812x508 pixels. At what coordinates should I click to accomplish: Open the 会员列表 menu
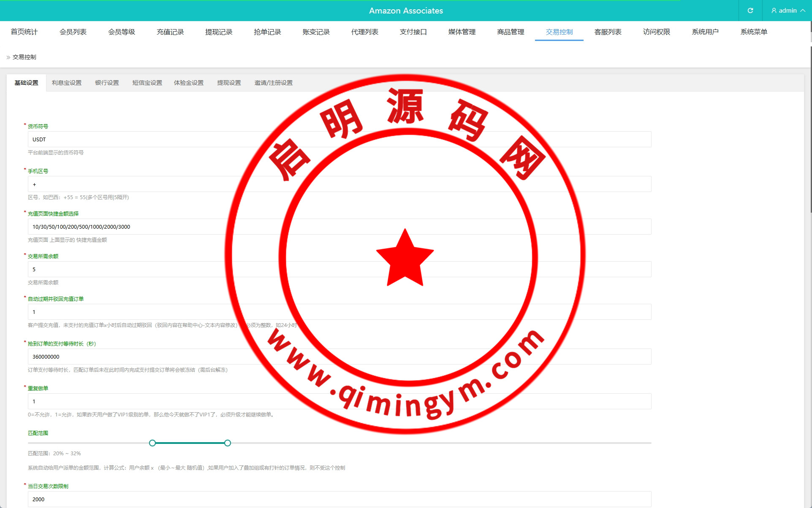point(73,32)
